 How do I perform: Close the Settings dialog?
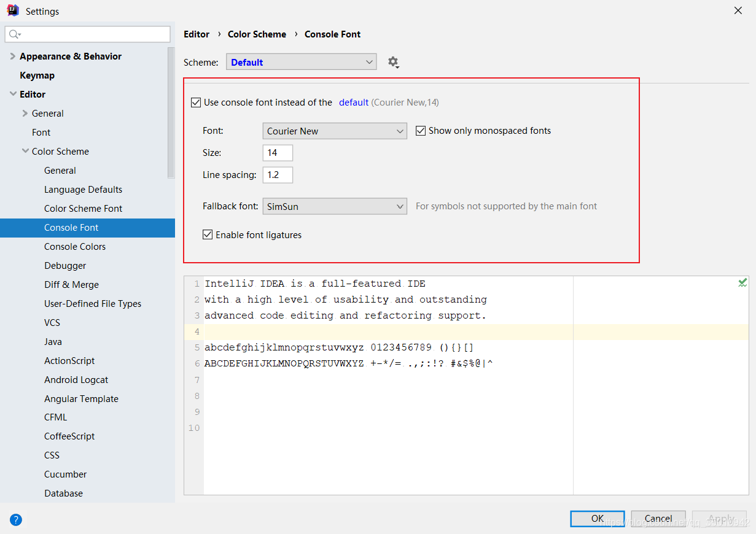(738, 10)
